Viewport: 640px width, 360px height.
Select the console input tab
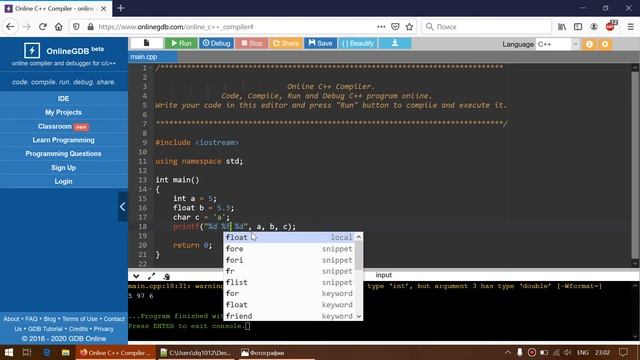pyautogui.click(x=383, y=275)
